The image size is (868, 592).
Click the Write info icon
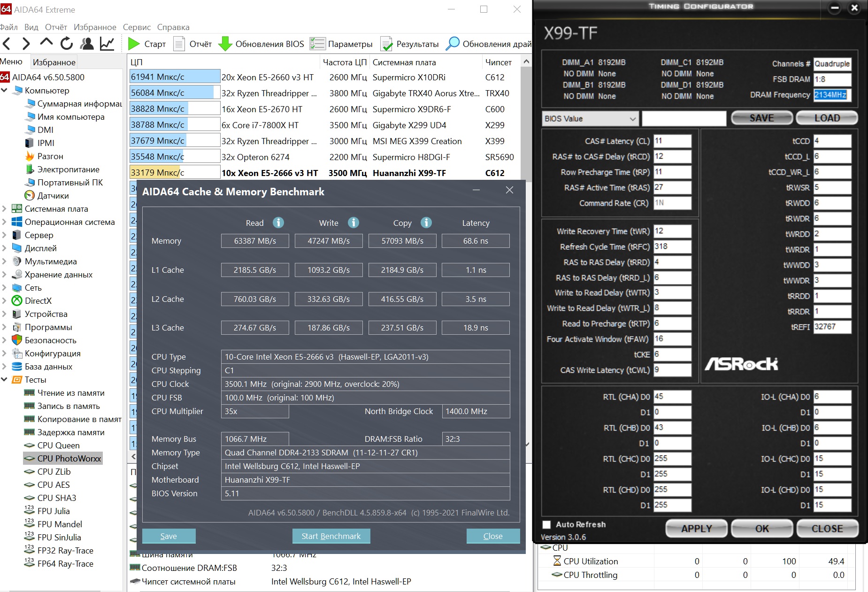353,223
